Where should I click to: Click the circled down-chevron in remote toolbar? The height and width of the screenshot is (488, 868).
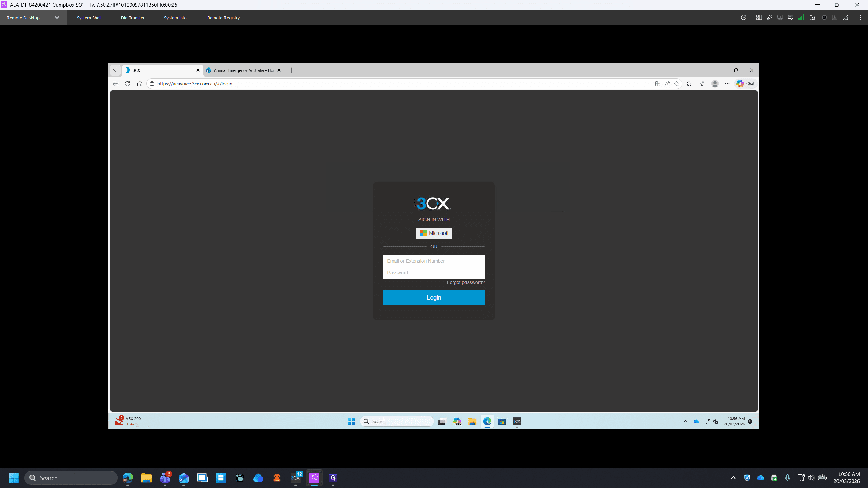tap(744, 17)
